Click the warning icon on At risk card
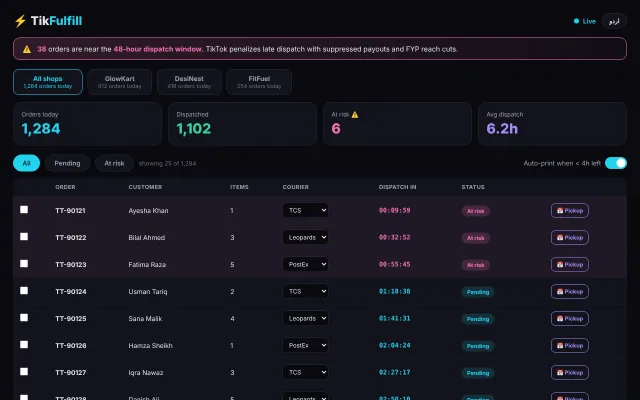The image size is (640, 400). point(355,115)
